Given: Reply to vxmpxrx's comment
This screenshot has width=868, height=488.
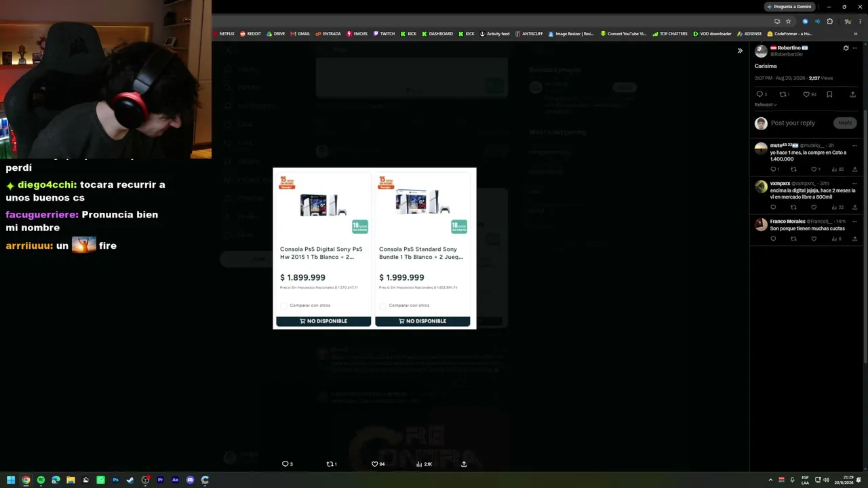Looking at the screenshot, I should pyautogui.click(x=773, y=207).
